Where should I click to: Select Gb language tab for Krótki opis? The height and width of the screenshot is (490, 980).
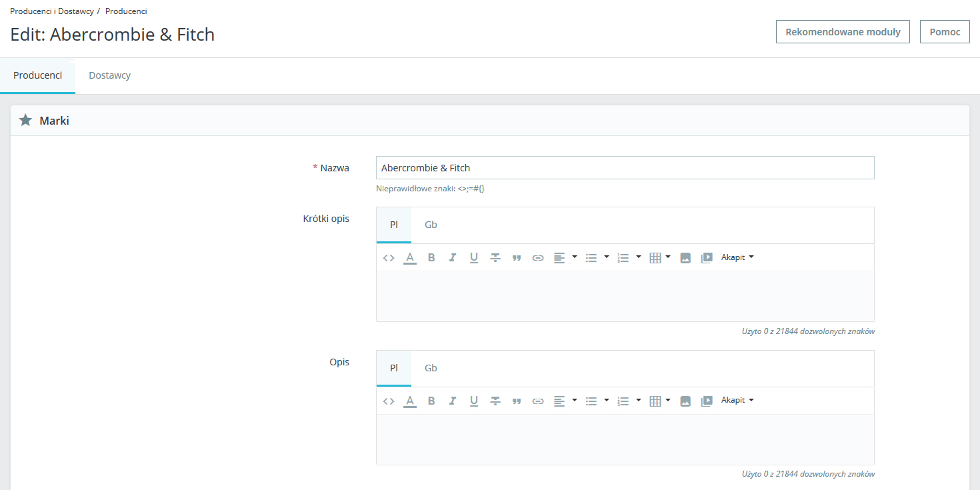click(431, 225)
